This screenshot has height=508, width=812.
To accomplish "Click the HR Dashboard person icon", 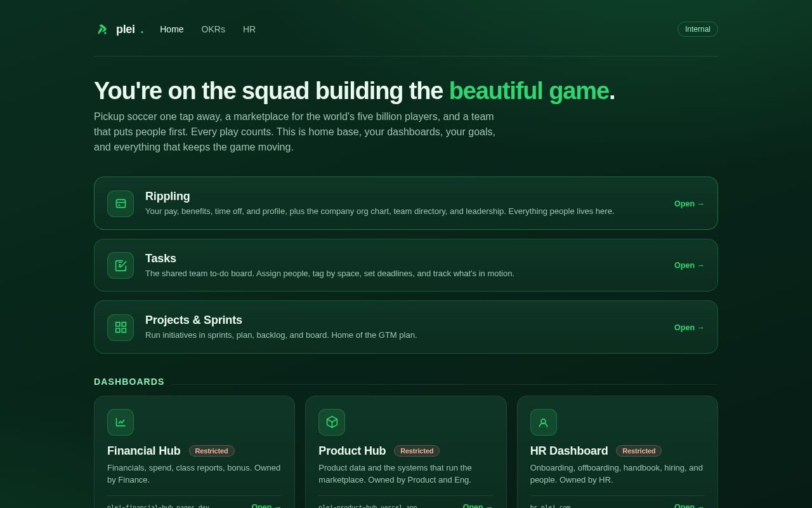I will click(544, 422).
